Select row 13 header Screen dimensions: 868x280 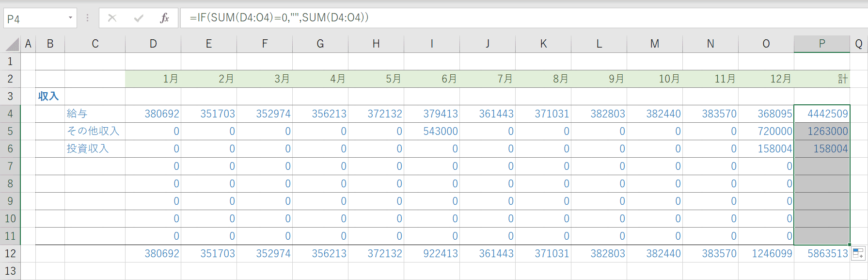click(10, 271)
